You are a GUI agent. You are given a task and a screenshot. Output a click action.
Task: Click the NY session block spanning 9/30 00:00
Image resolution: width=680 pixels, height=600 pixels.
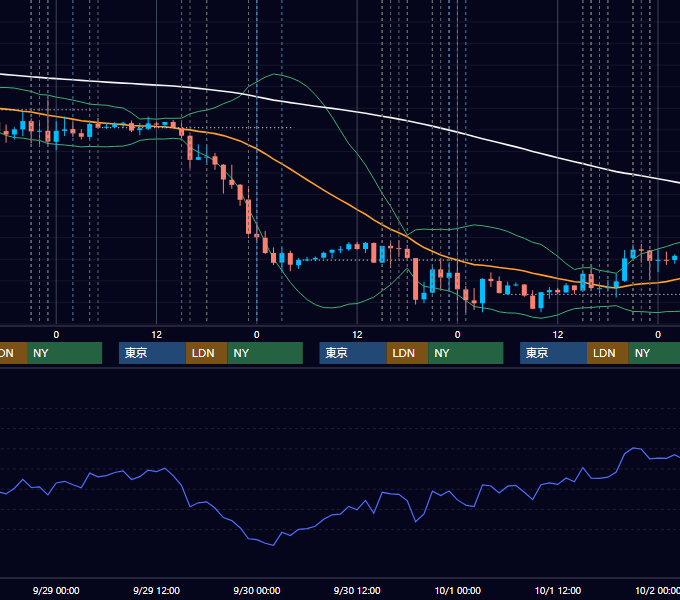tap(265, 353)
